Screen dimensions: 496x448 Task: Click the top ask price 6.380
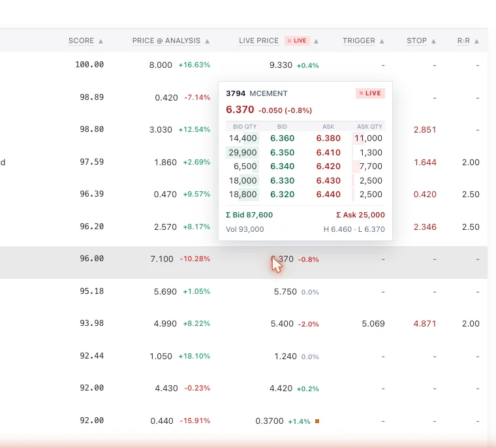(x=328, y=138)
